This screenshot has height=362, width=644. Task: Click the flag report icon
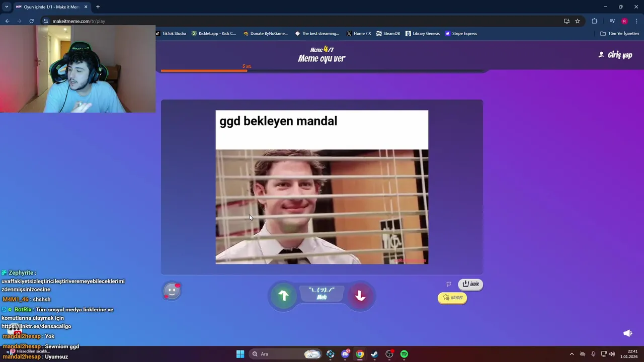(449, 284)
